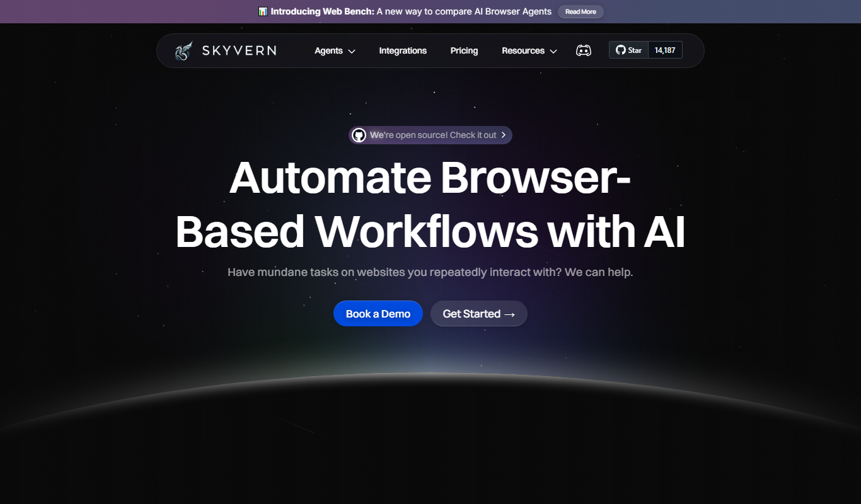Click the Book a Demo button

378,314
